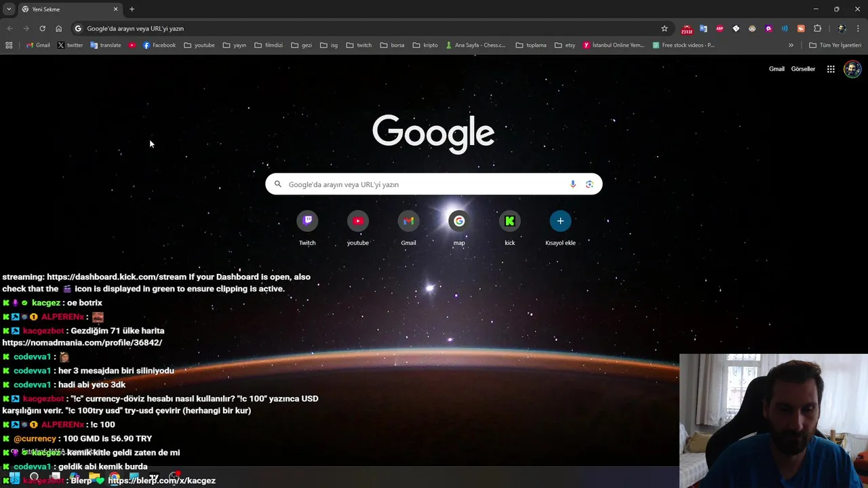The width and height of the screenshot is (868, 488).
Task: Expand the isg bookmarks folder
Action: (x=329, y=45)
